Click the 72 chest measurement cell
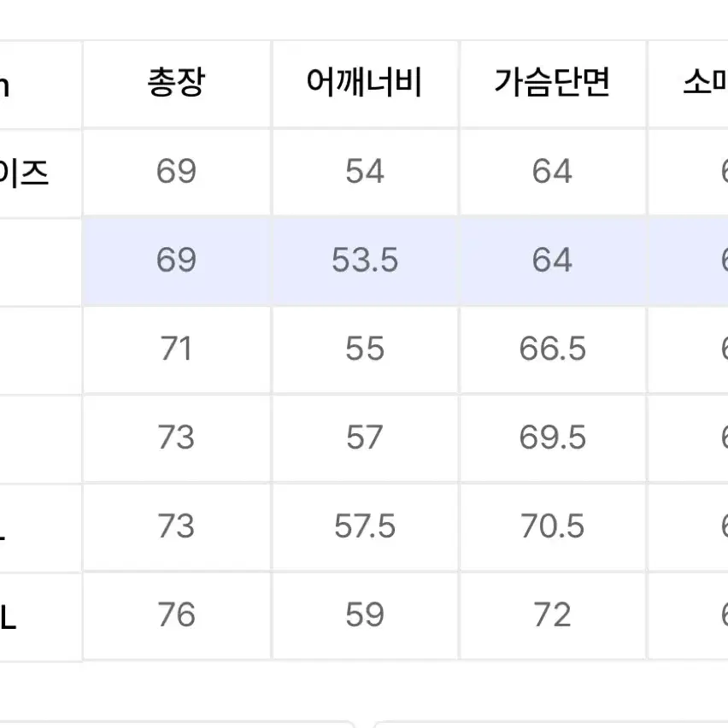The image size is (728, 728). pos(553,614)
